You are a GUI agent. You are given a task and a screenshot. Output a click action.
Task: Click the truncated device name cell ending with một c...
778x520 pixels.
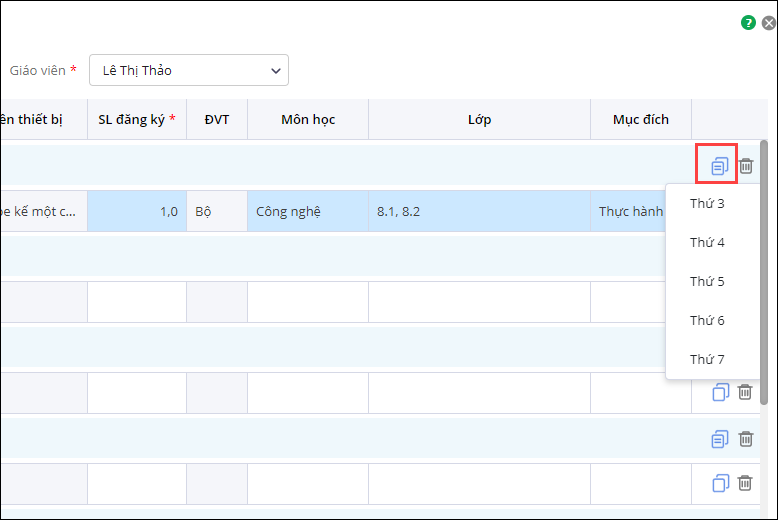coord(44,211)
